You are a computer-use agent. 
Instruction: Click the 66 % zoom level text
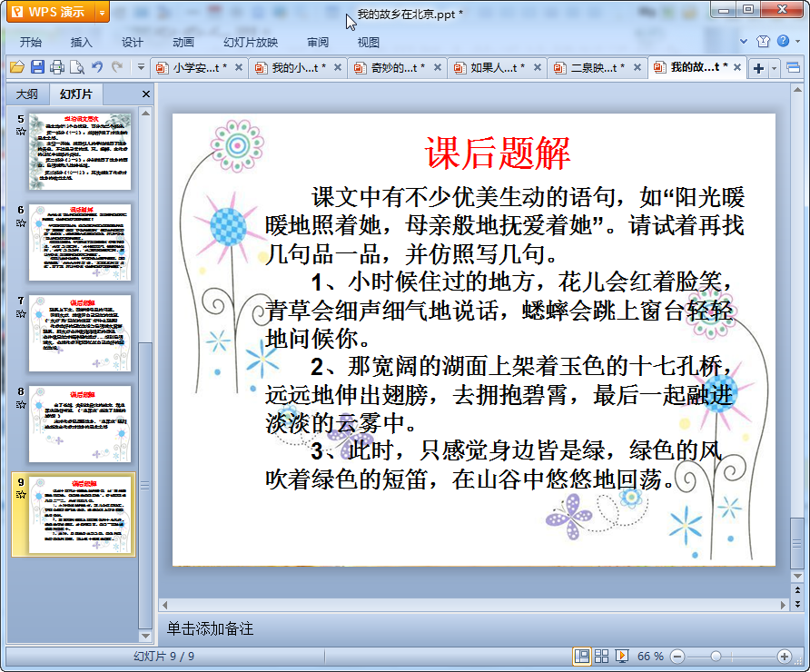click(x=650, y=657)
